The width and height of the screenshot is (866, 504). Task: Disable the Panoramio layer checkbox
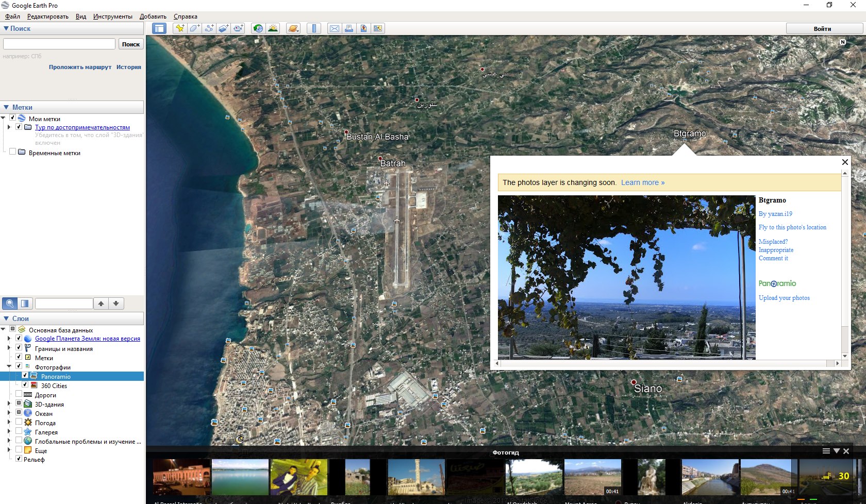[25, 376]
